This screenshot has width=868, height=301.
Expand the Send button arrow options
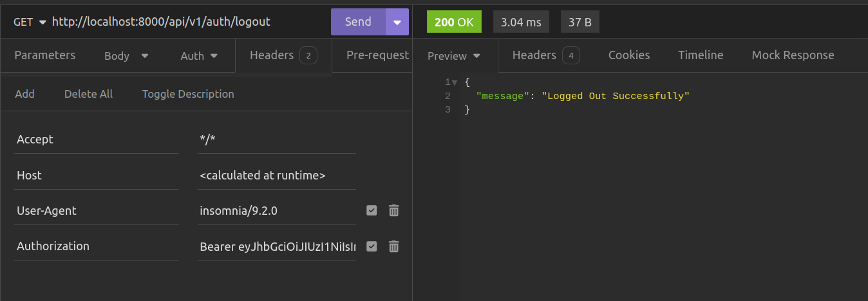397,22
